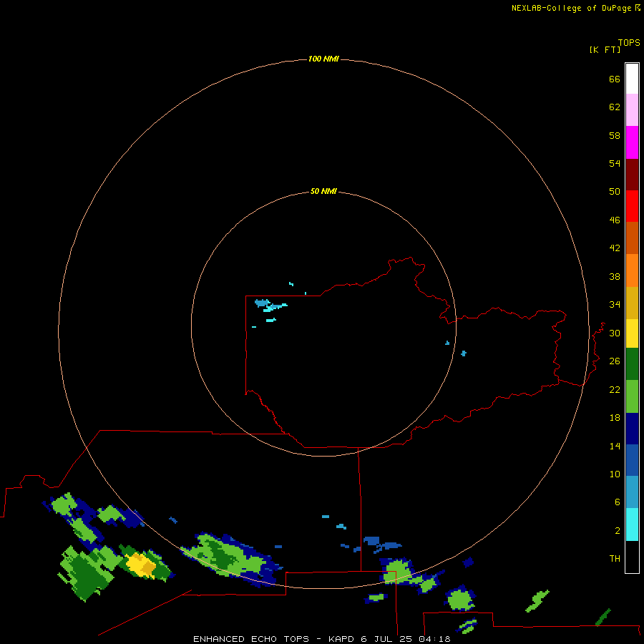Click the gold 38 kft legend swatch
This screenshot has height=644, width=644.
[x=632, y=303]
